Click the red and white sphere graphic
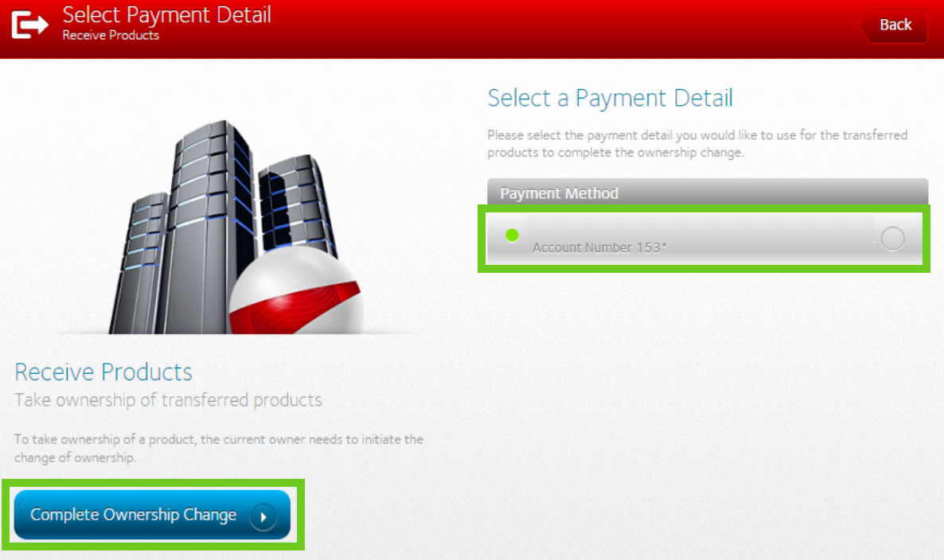The width and height of the screenshot is (944, 560). coord(295,290)
